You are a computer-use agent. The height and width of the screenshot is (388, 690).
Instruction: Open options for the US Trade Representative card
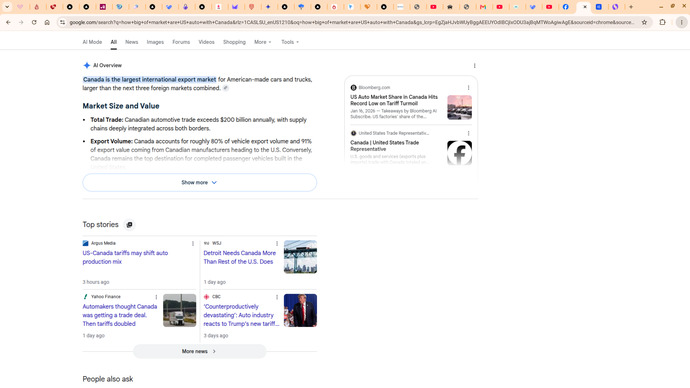pyautogui.click(x=468, y=133)
